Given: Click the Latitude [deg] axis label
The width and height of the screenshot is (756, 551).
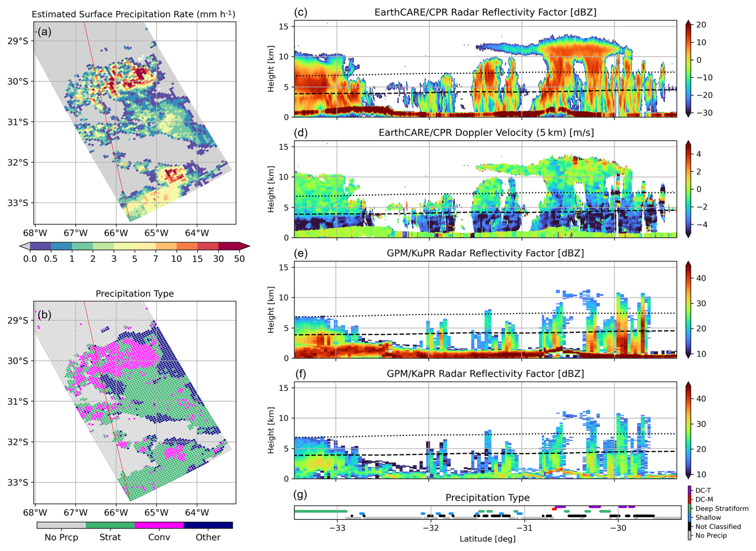Looking at the screenshot, I should point(487,539).
